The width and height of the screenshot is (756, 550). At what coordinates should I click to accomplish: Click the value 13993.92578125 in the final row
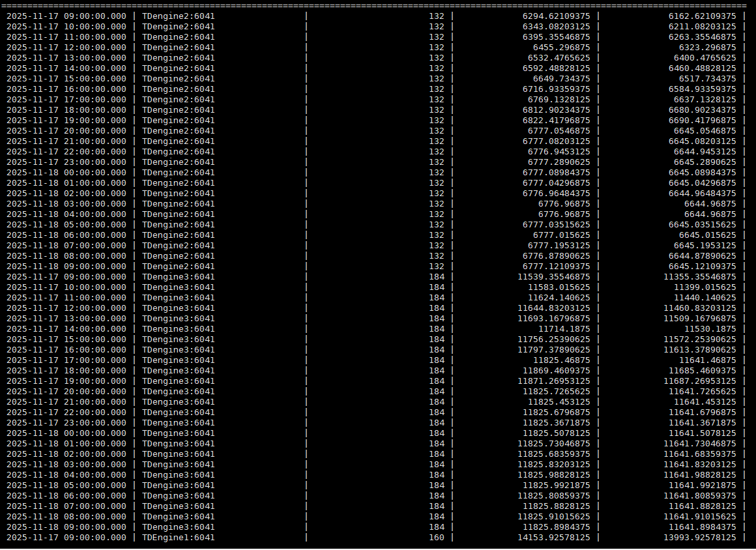699,538
